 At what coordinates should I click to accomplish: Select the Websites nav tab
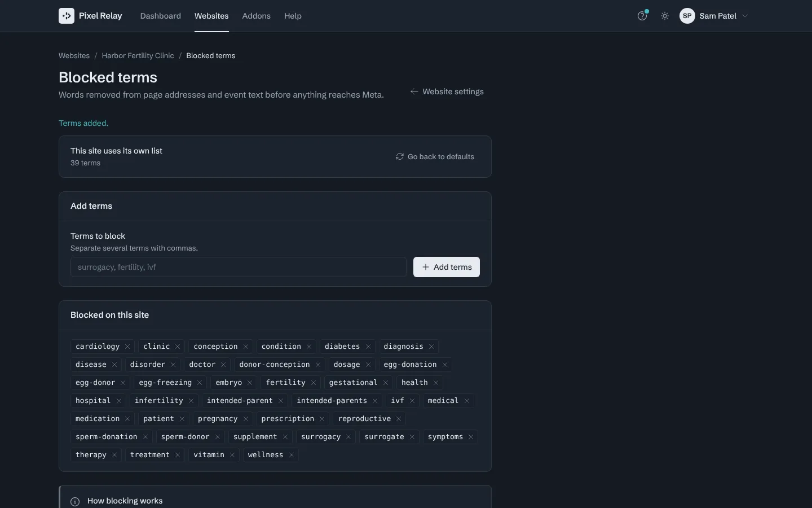(211, 16)
